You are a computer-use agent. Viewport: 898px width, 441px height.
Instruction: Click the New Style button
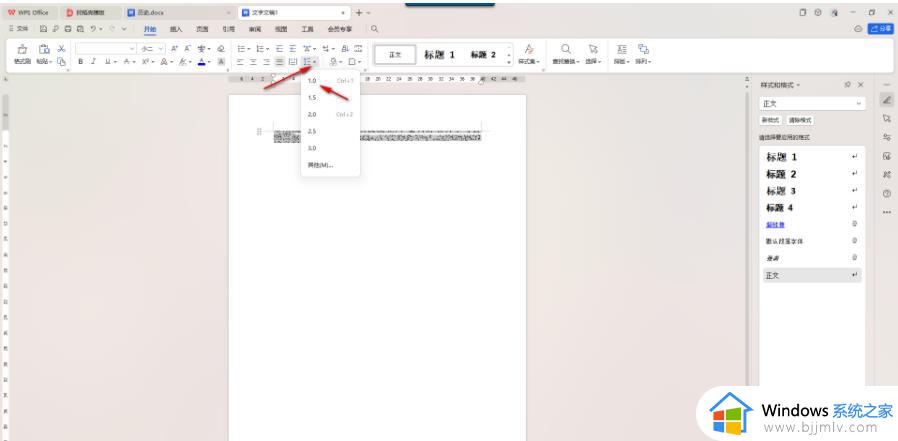tap(770, 120)
